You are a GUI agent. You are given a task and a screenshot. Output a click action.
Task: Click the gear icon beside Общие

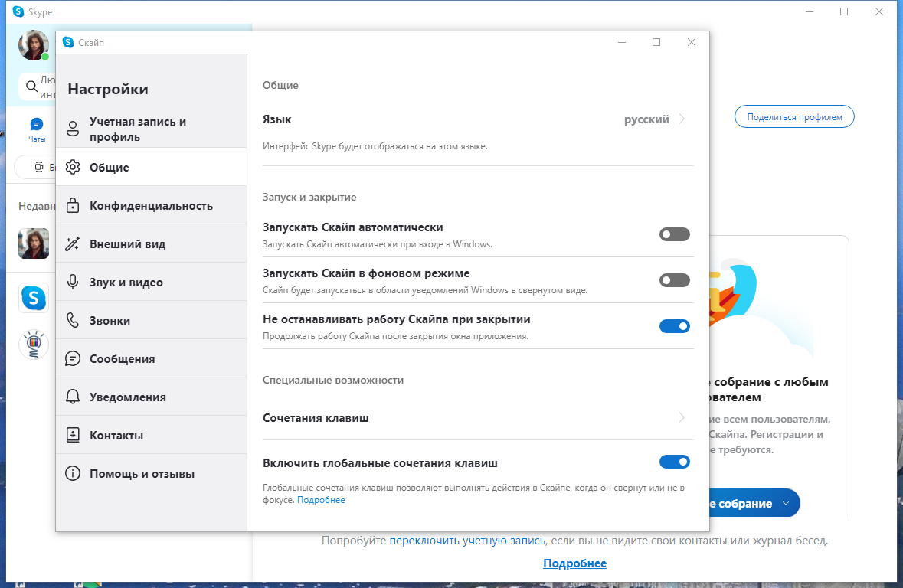tap(73, 167)
